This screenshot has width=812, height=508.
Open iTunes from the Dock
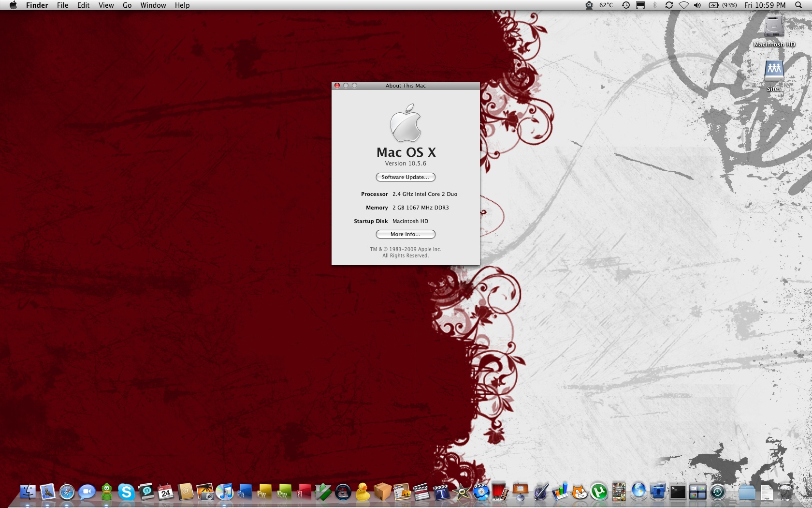click(x=225, y=492)
